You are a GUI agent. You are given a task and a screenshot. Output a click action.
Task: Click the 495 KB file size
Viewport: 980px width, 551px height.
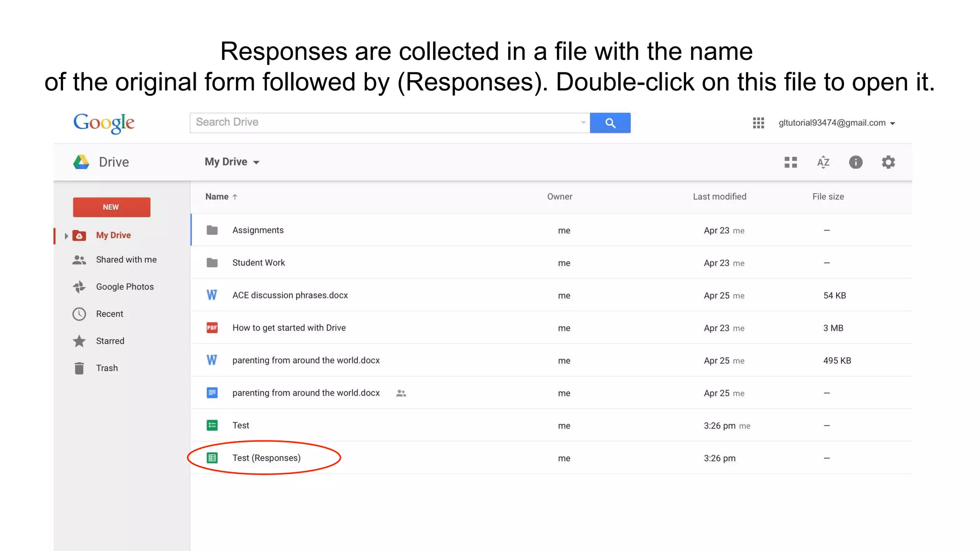(837, 361)
